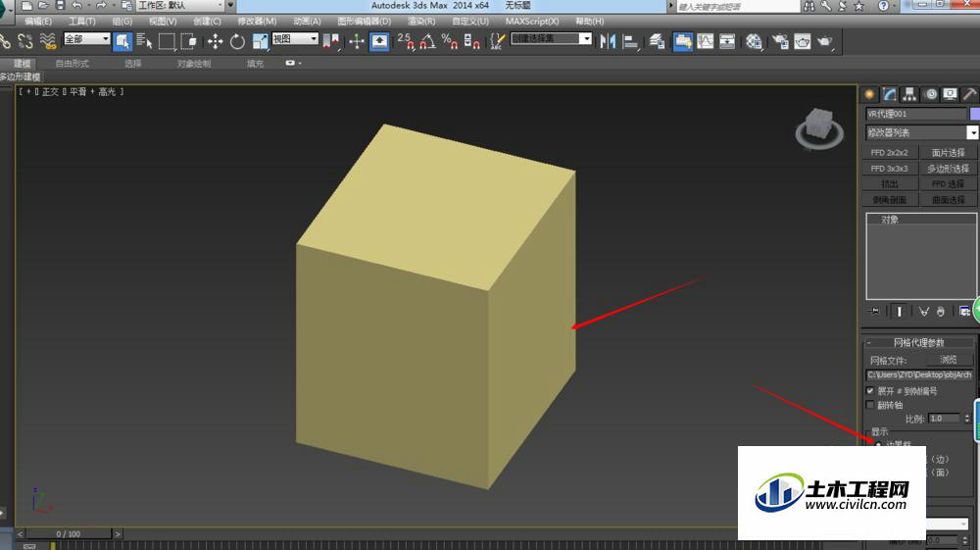The height and width of the screenshot is (550, 980).
Task: Click the Render Production teapot icon
Action: pos(825,42)
